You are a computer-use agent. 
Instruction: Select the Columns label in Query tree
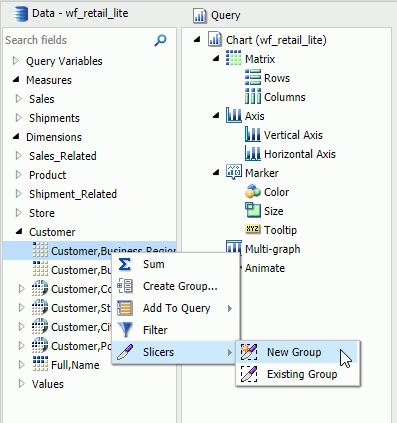click(285, 97)
